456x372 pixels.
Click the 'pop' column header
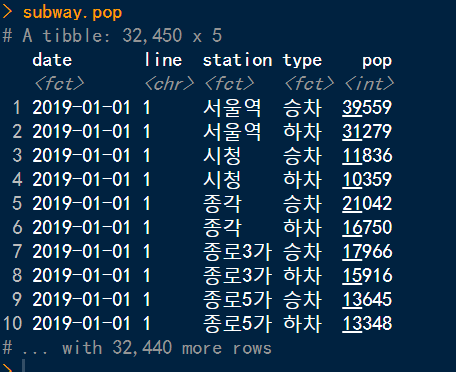[377, 62]
